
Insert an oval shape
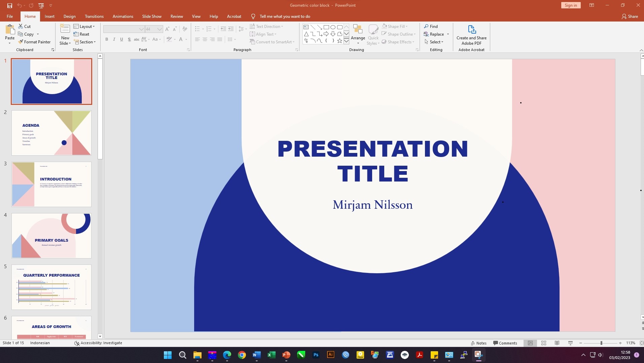[333, 27]
